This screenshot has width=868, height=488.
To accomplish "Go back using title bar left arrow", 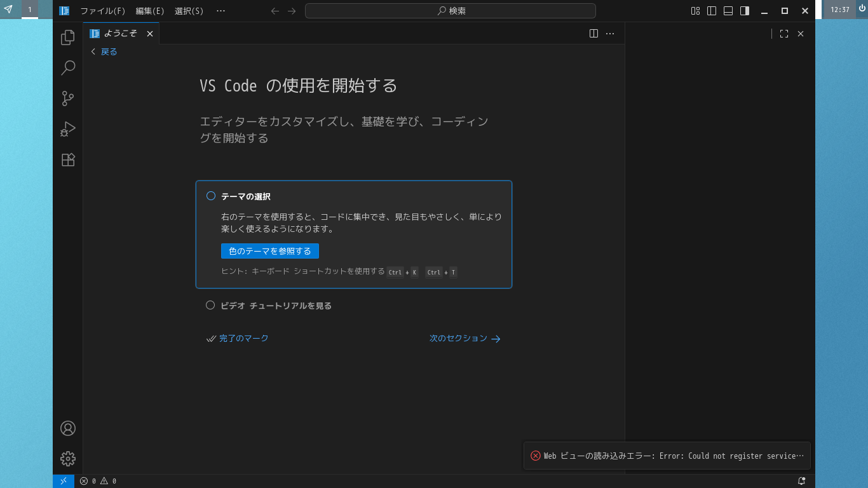I will tap(275, 11).
